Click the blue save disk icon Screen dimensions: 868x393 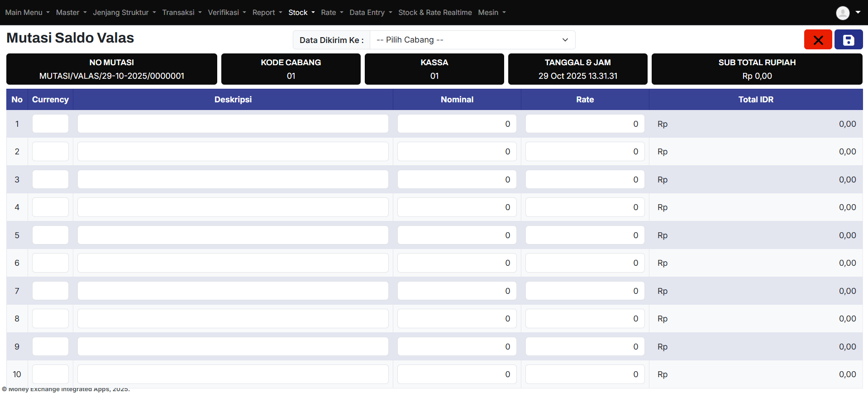tap(848, 40)
